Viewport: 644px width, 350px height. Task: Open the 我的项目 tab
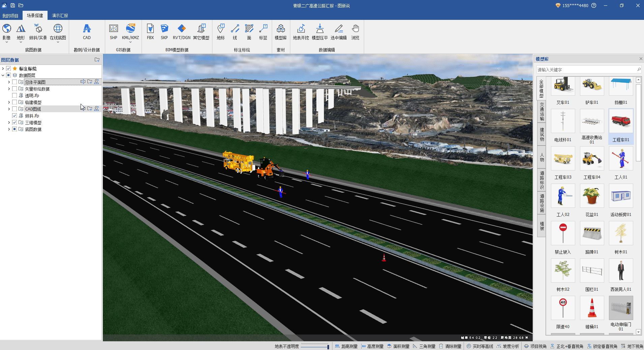pos(10,15)
